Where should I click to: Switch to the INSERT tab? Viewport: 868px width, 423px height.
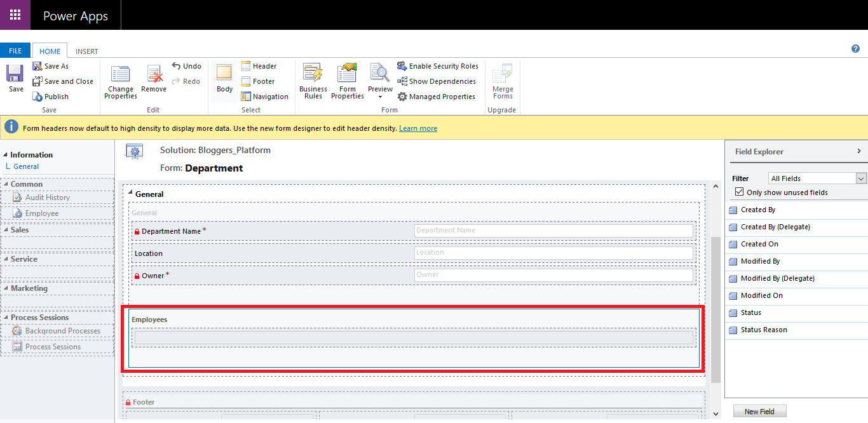tap(86, 51)
